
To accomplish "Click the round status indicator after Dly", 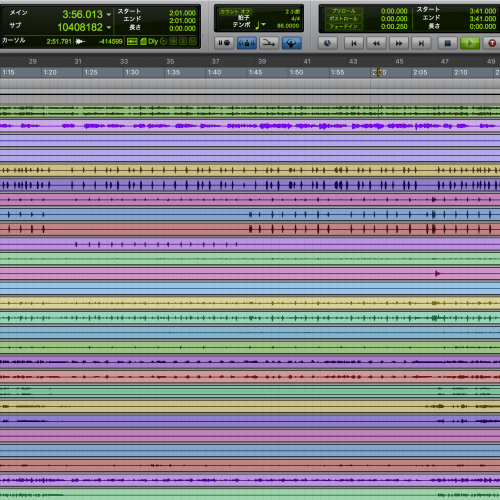I will (163, 41).
